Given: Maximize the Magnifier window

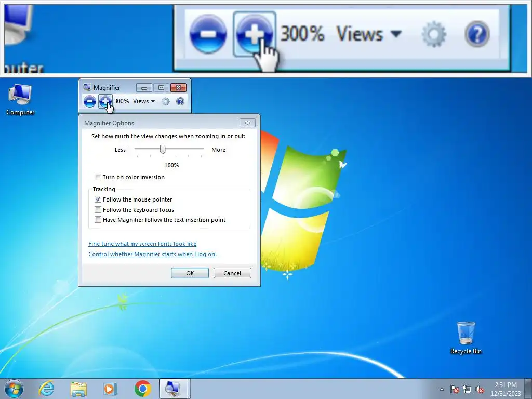Looking at the screenshot, I should pyautogui.click(x=161, y=88).
